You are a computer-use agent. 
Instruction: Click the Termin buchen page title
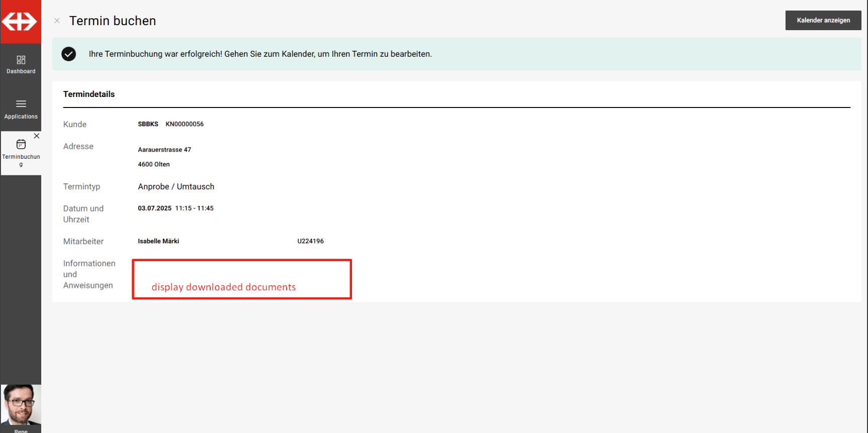(x=113, y=21)
